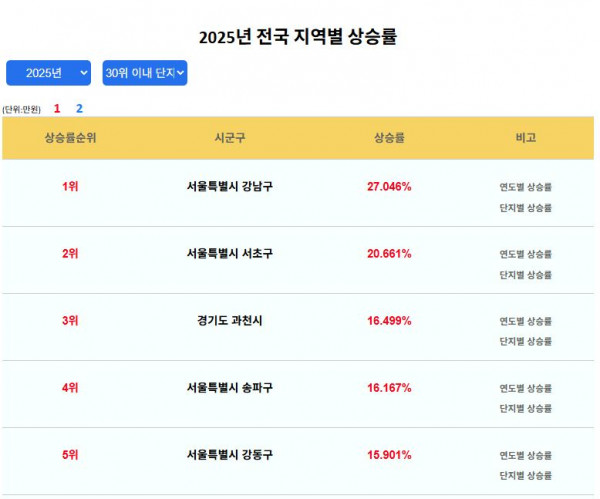Click 연도별 상승률 link for 강남구
Image resolution: width=600 pixels, height=499 pixels.
[525, 187]
